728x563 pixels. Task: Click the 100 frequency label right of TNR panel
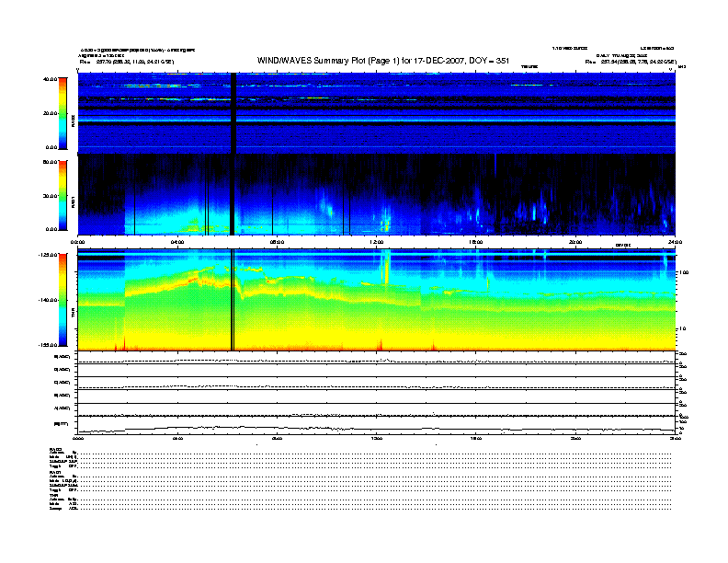tap(684, 272)
